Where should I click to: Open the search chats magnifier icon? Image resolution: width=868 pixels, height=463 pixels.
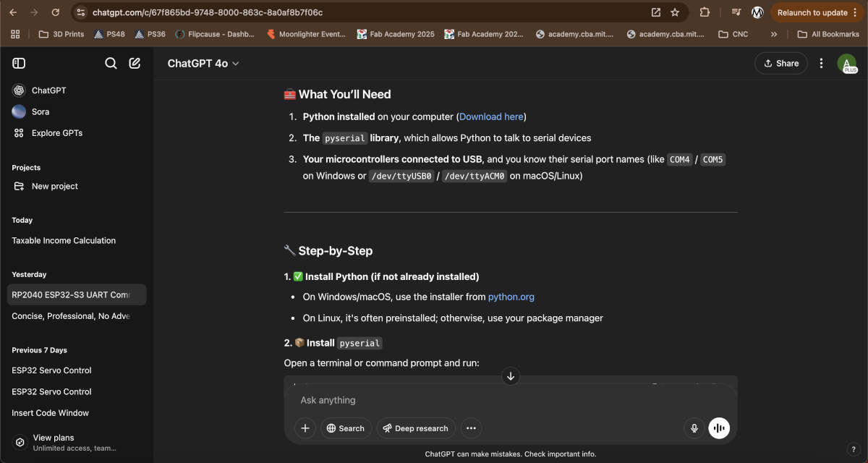pos(111,63)
